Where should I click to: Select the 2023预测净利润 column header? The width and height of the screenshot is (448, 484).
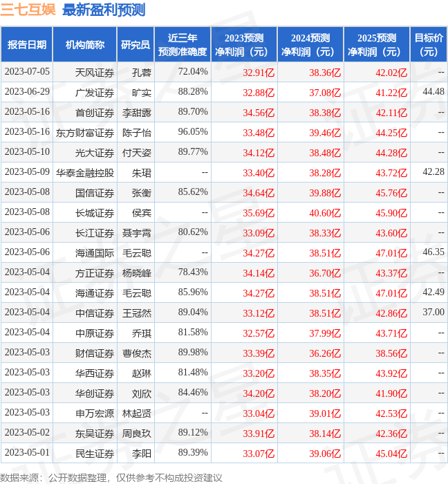[x=244, y=44]
